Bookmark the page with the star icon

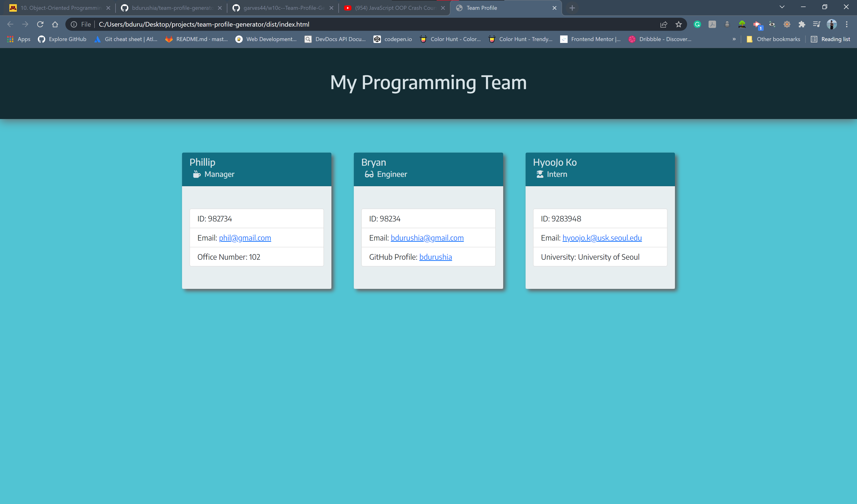pos(679,24)
